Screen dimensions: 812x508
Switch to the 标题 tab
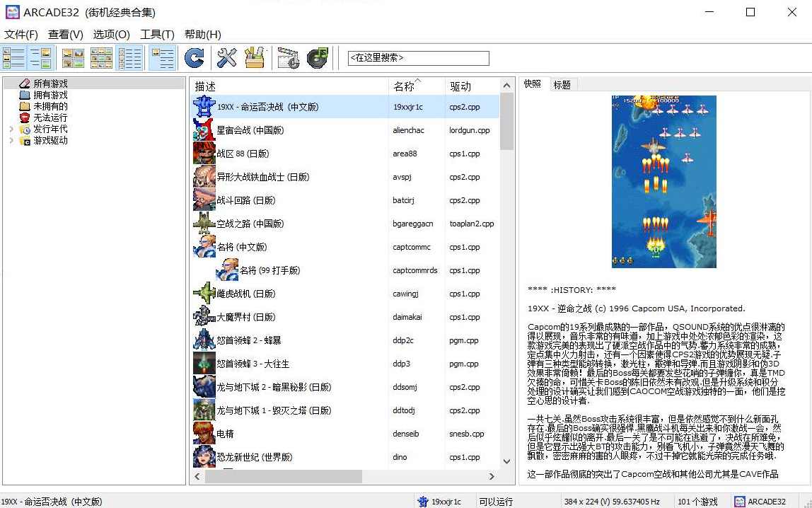(562, 85)
